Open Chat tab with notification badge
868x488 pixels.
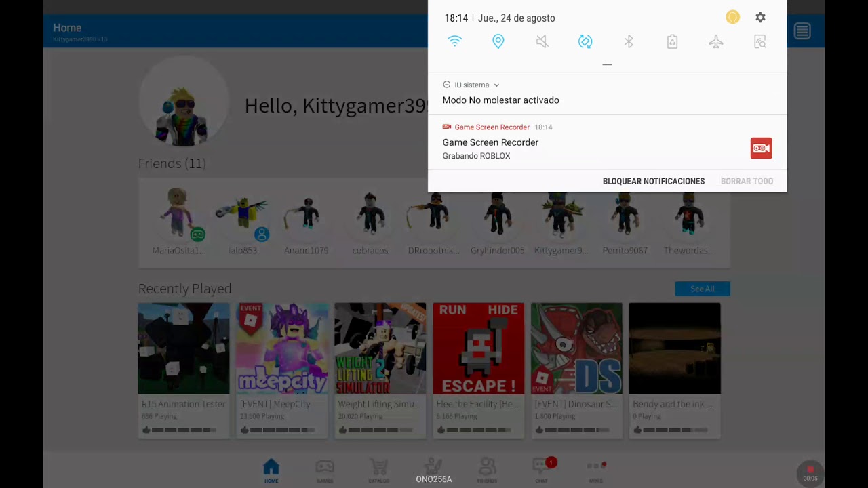541,470
